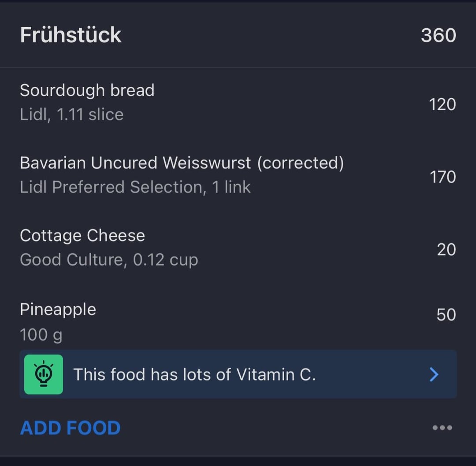Tap the 360 breakfast calorie total
This screenshot has height=466, width=476.
[x=439, y=35]
